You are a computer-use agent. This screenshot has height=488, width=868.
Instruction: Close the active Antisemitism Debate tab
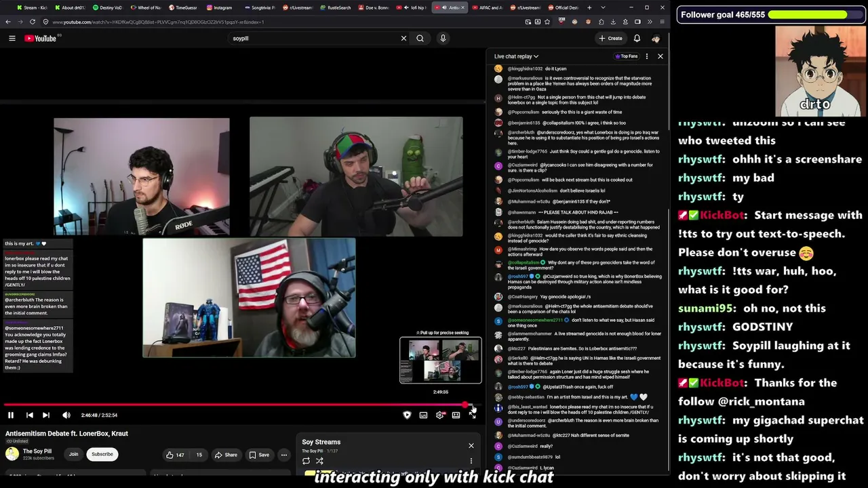click(x=462, y=7)
